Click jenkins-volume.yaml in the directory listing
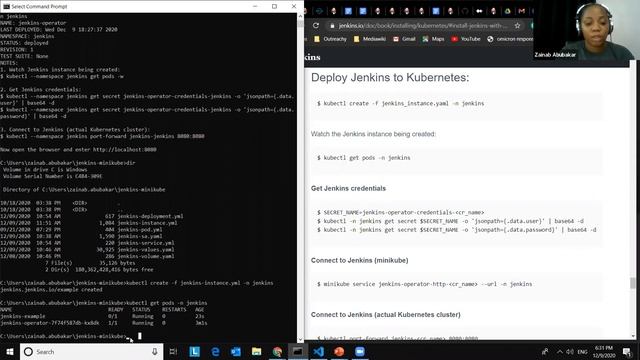 click(146, 256)
